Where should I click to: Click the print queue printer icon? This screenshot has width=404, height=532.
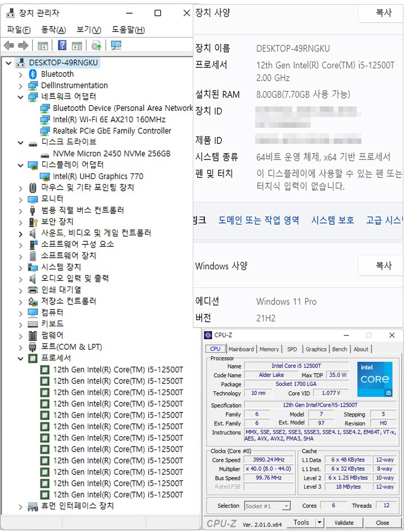tap(33, 290)
